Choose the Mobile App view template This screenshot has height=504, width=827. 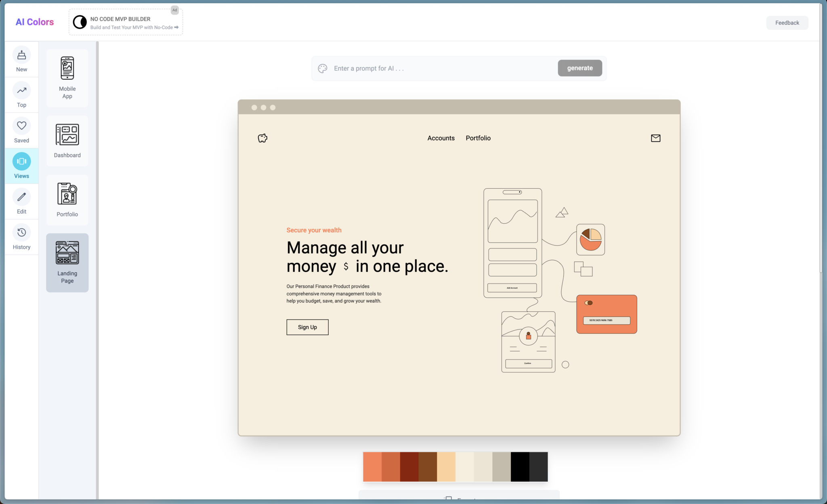point(67,78)
